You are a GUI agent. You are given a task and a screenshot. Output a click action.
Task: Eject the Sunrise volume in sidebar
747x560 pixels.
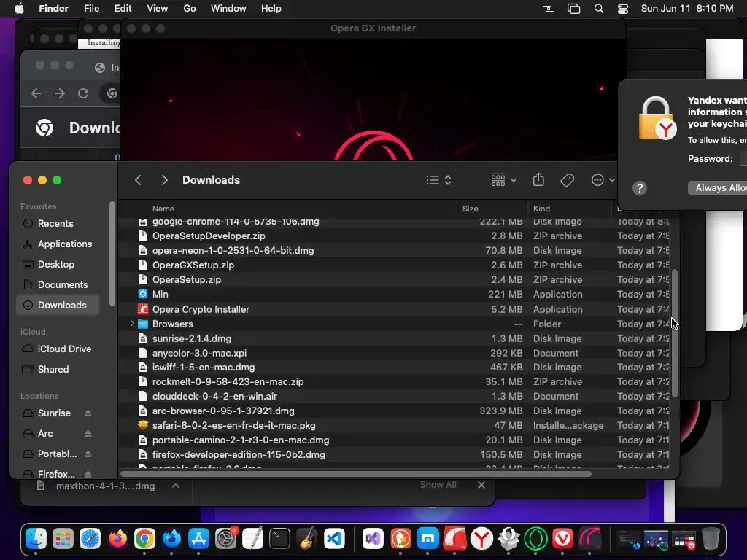[x=88, y=413]
